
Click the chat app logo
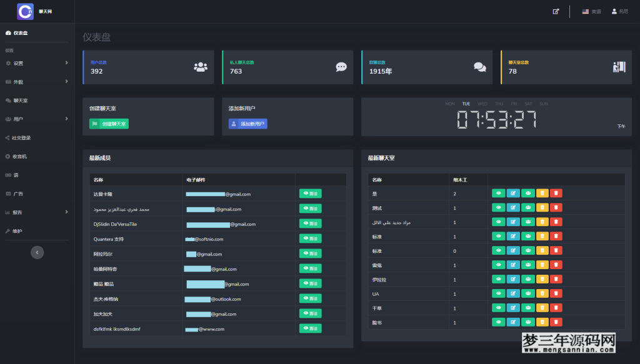click(26, 11)
